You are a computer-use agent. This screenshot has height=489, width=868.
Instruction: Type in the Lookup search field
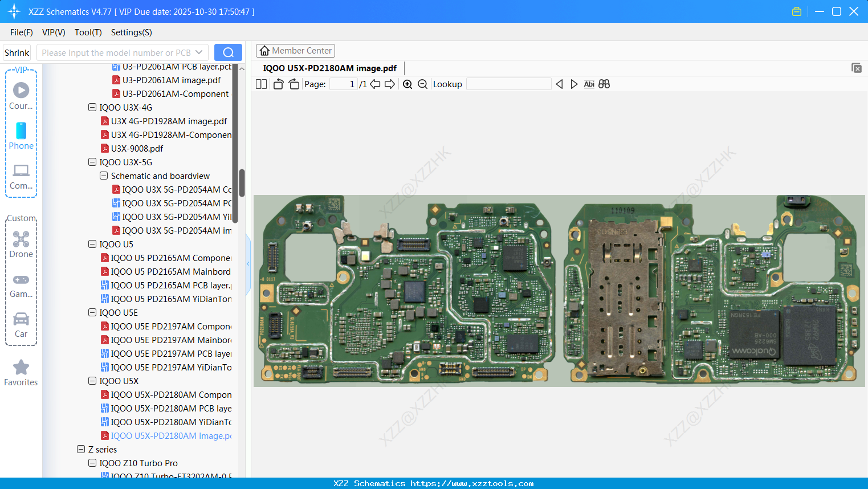(x=509, y=84)
